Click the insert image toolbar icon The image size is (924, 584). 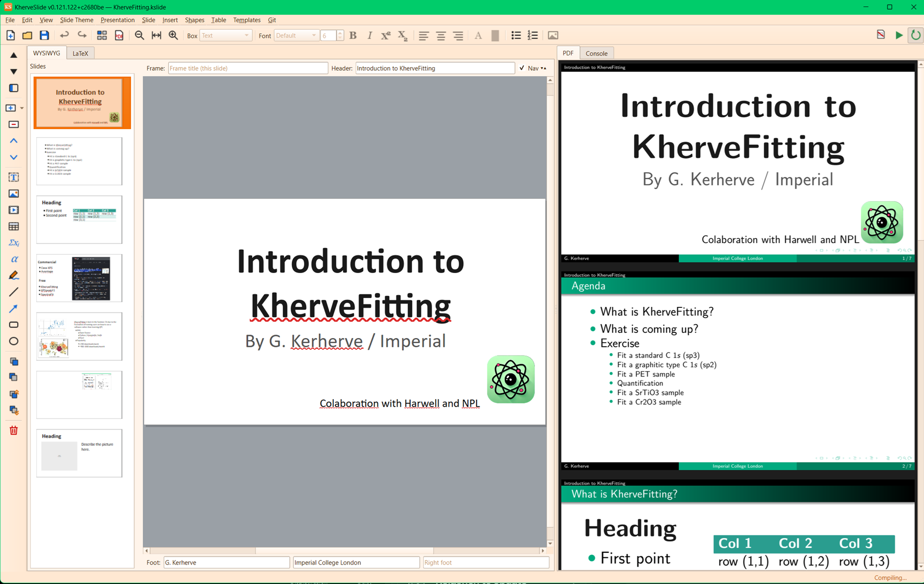[553, 35]
